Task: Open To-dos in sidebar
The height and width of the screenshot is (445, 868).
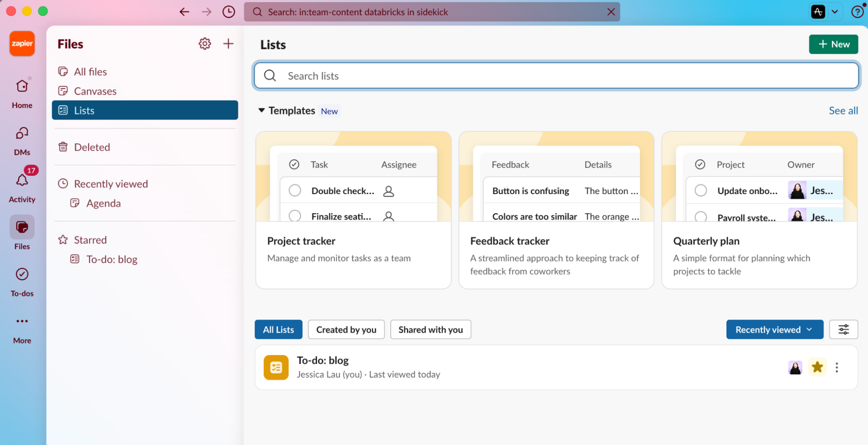Action: point(22,281)
